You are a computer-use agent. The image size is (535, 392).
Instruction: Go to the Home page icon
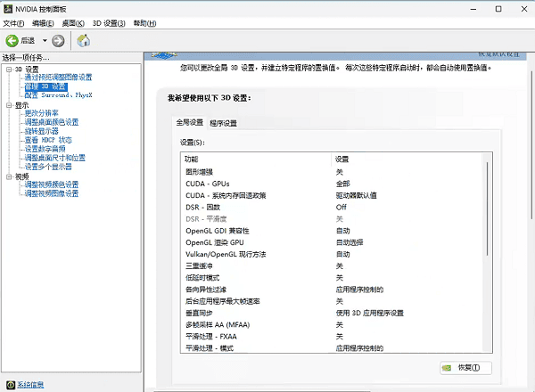click(x=83, y=40)
